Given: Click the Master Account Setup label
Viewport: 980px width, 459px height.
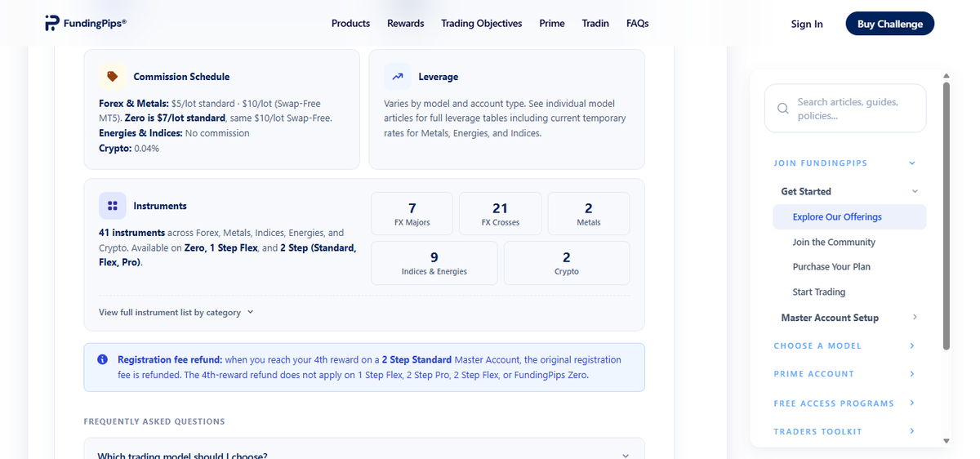Looking at the screenshot, I should click(x=830, y=318).
